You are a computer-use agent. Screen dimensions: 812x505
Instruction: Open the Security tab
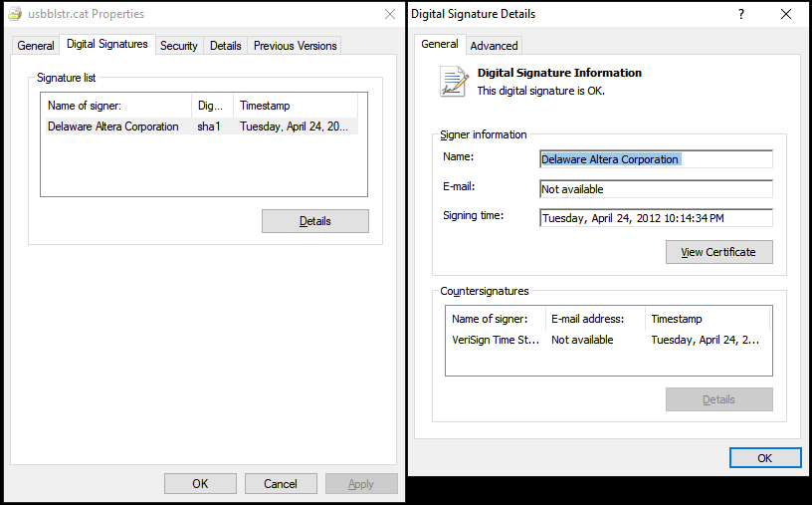click(179, 46)
